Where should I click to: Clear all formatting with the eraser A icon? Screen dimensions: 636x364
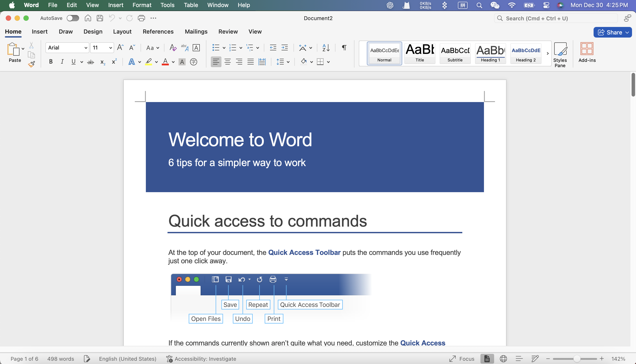[x=173, y=47]
